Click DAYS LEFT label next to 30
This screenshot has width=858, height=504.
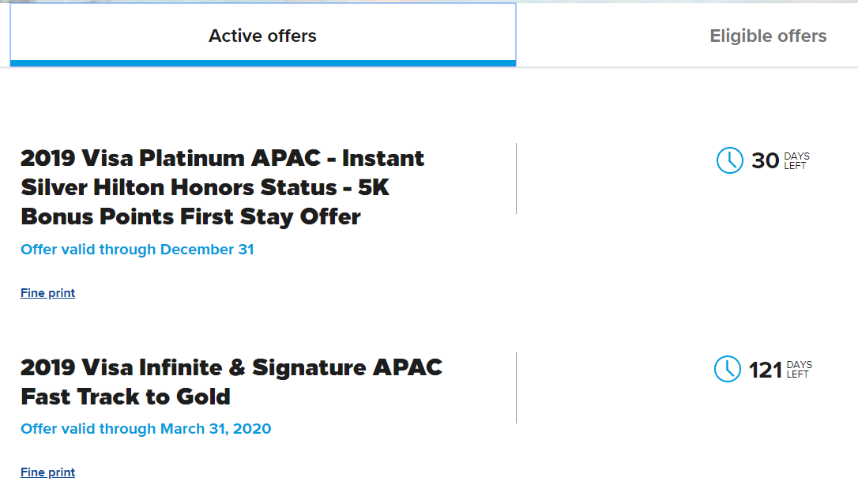point(796,161)
